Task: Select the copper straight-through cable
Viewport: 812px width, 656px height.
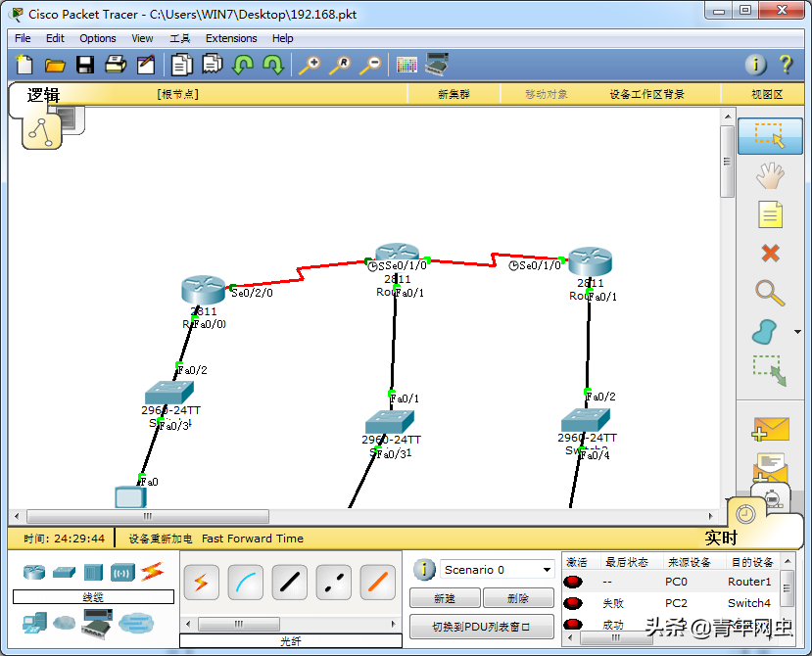Action: [290, 583]
